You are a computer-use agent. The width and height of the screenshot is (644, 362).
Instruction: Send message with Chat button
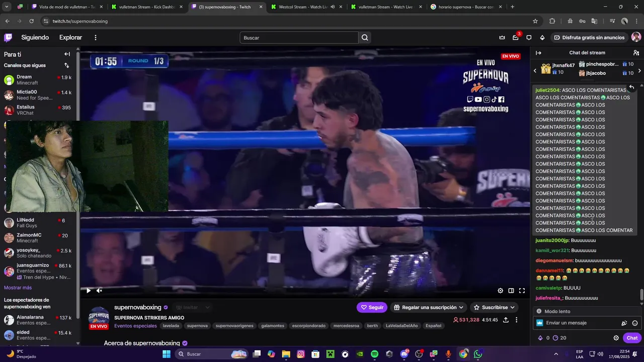[632, 338]
